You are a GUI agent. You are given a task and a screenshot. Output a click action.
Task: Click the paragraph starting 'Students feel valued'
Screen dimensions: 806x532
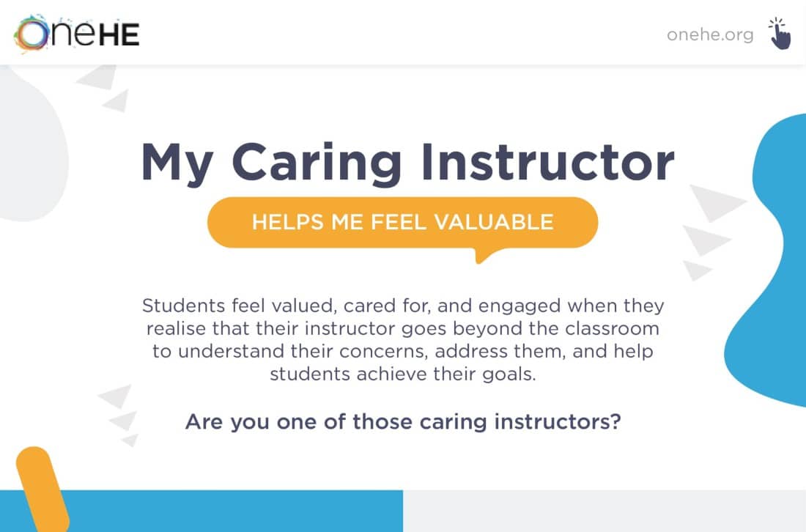coord(403,340)
